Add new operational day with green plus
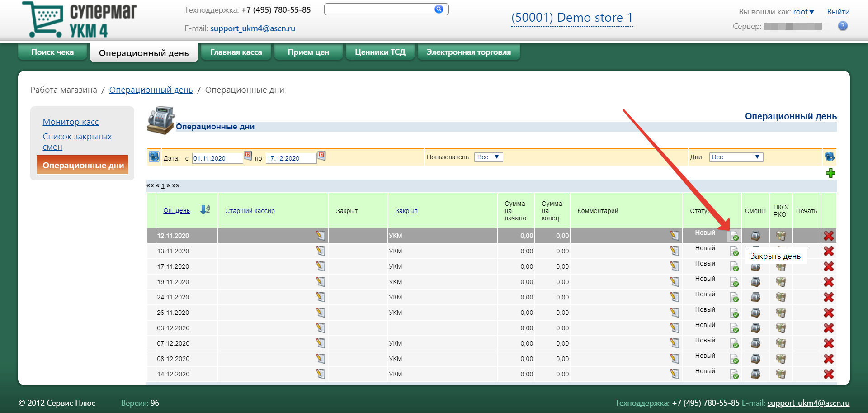 tap(830, 173)
